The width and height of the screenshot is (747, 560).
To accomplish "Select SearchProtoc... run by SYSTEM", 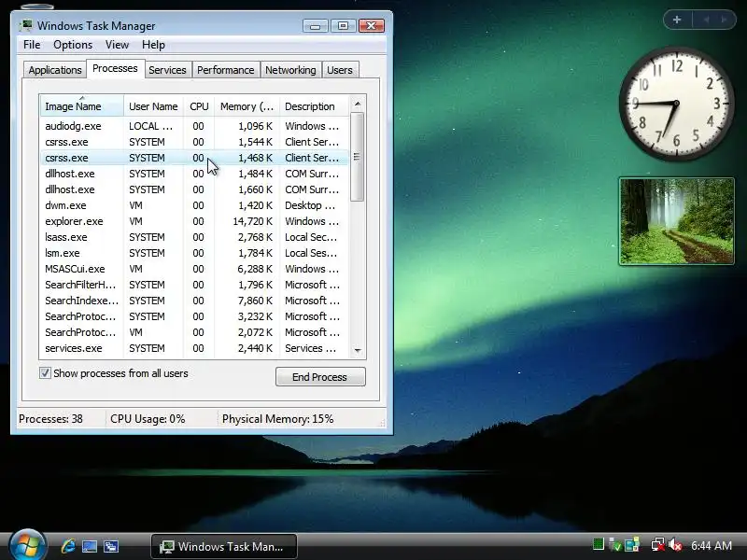I will pos(194,316).
